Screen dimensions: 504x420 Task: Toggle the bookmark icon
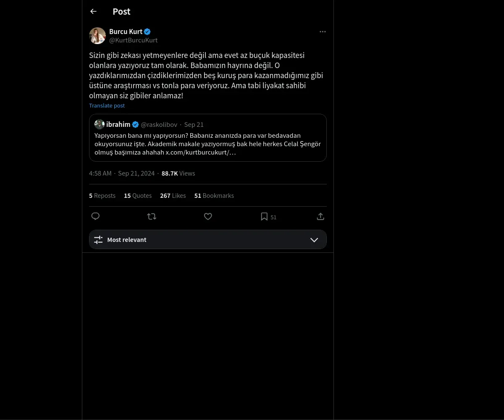(x=264, y=216)
